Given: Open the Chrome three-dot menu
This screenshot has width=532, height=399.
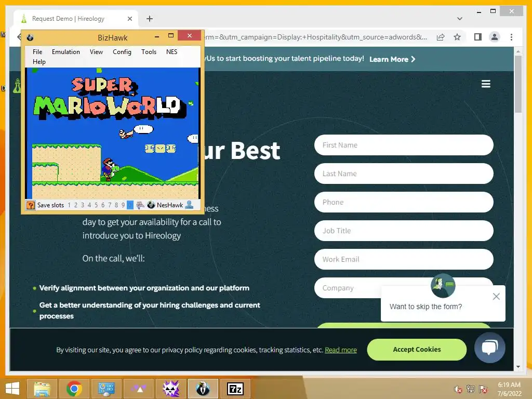Looking at the screenshot, I should [x=511, y=37].
